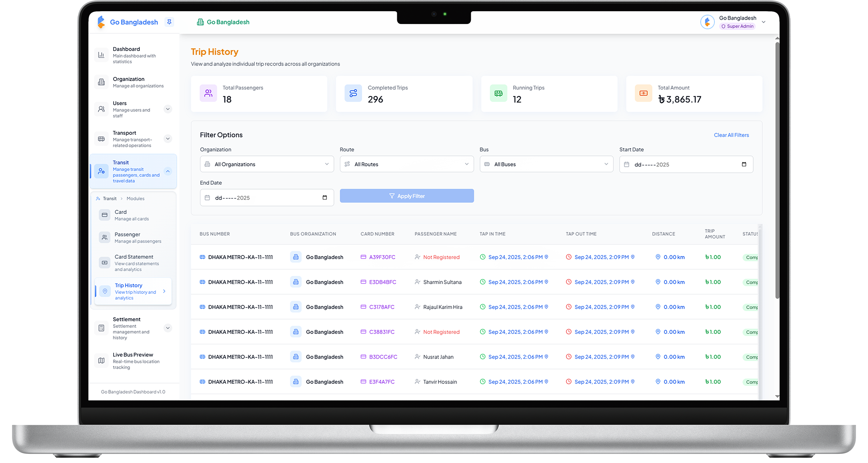The width and height of the screenshot is (868, 463).
Task: Open the Card Statement module
Action: (134, 263)
